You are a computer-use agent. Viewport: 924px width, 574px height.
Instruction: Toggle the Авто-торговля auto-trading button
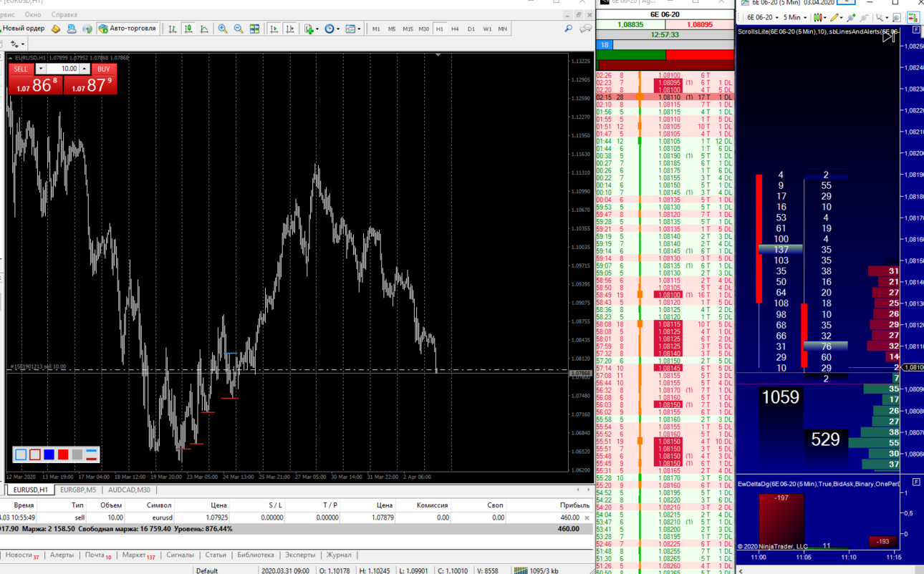point(128,29)
